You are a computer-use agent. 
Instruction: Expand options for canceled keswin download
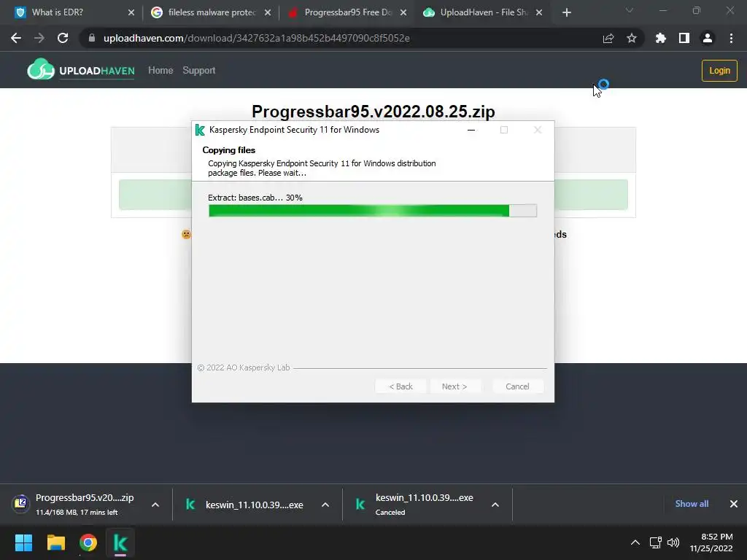pyautogui.click(x=495, y=505)
